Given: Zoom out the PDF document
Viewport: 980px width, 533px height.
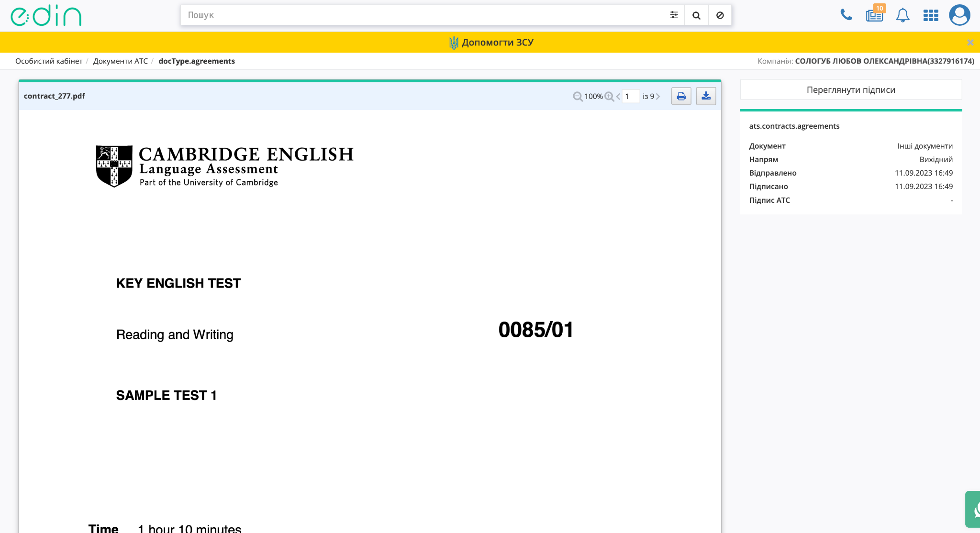Looking at the screenshot, I should [578, 96].
